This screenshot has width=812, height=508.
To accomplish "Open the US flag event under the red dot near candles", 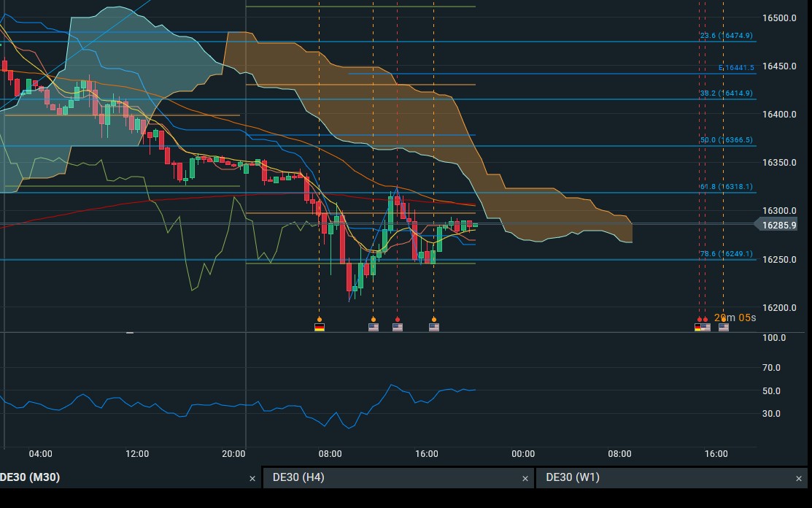I will coord(398,327).
